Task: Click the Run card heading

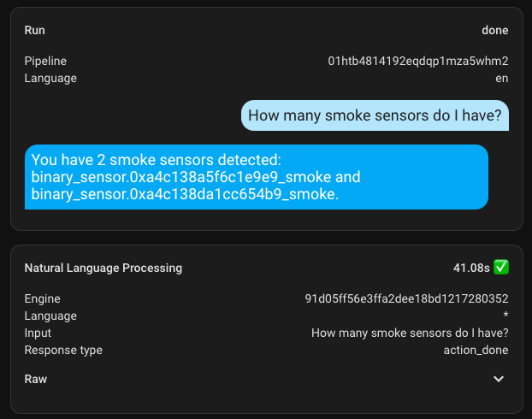Action: tap(35, 30)
